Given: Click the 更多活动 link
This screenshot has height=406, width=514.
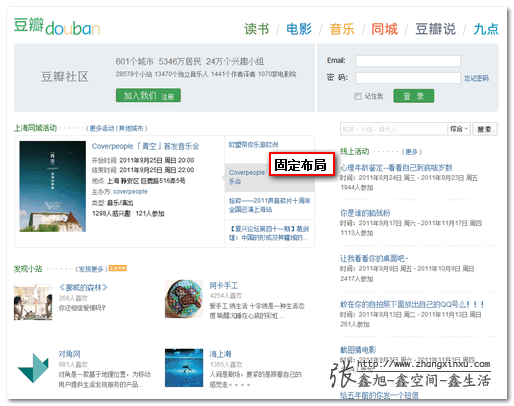Looking at the screenshot, I should pos(102,128).
